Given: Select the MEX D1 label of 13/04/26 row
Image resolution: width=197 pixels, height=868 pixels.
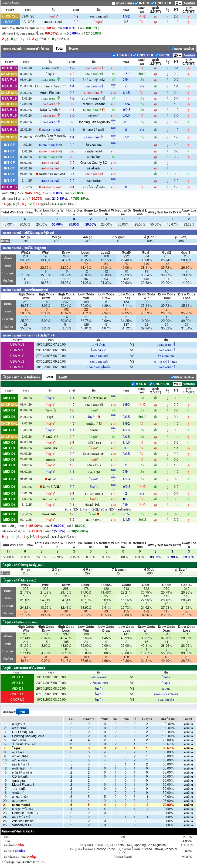Looking at the screenshot, I should (x=9, y=398).
